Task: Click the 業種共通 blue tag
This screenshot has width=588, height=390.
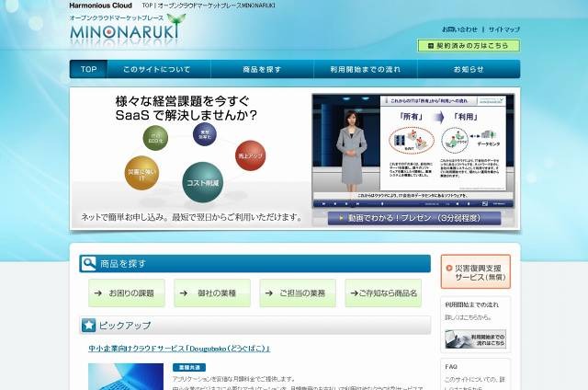Action: pos(189,368)
